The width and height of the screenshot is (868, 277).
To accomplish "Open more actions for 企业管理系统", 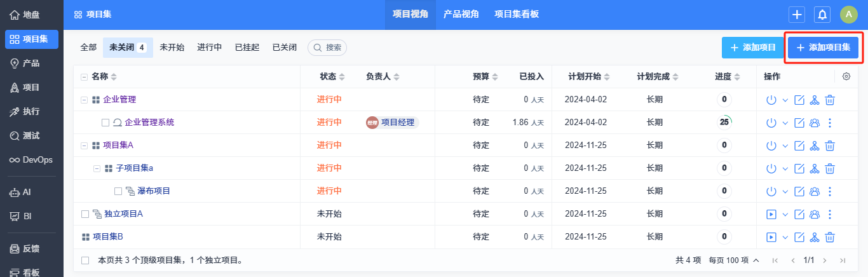I will point(829,123).
